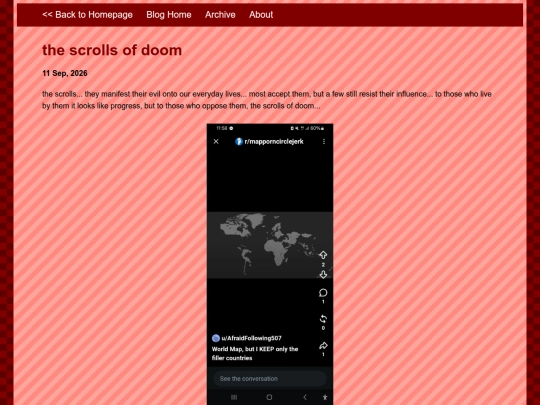
Task: Open the About page
Action: (261, 15)
